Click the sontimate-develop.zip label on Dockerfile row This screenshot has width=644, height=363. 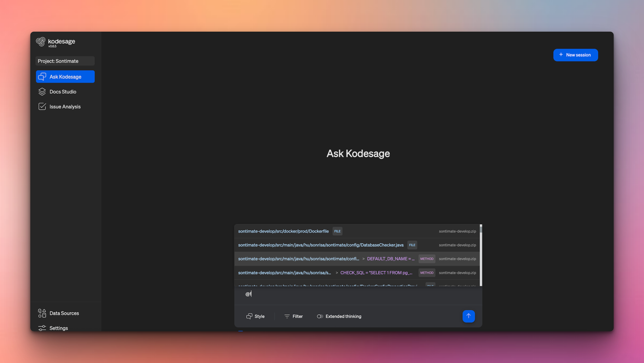(457, 231)
